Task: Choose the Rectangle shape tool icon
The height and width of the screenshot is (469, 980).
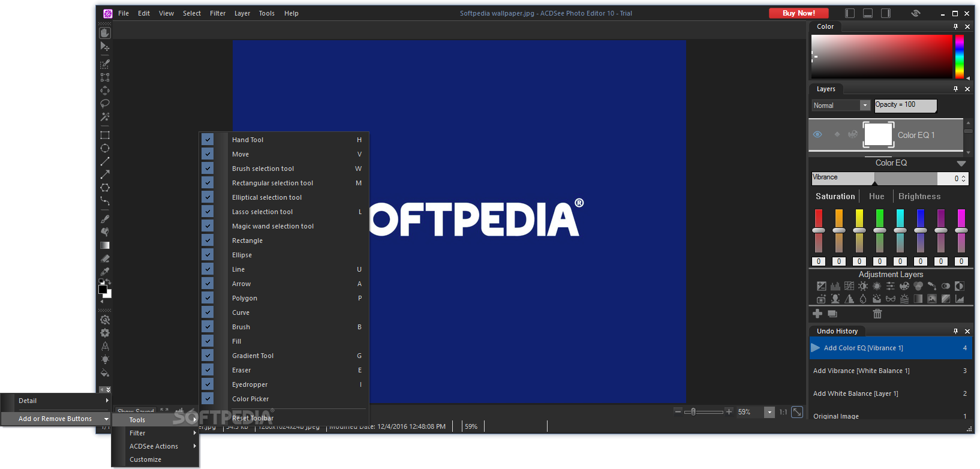Action: tap(105, 135)
